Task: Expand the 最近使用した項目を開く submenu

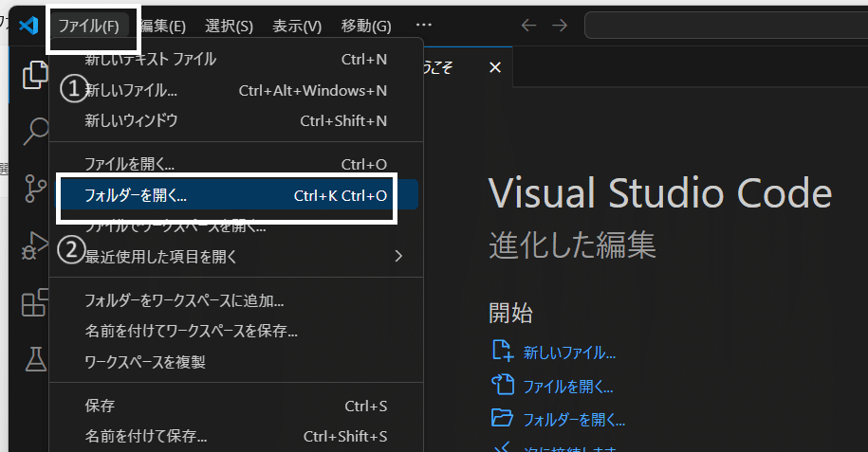Action: tap(236, 256)
